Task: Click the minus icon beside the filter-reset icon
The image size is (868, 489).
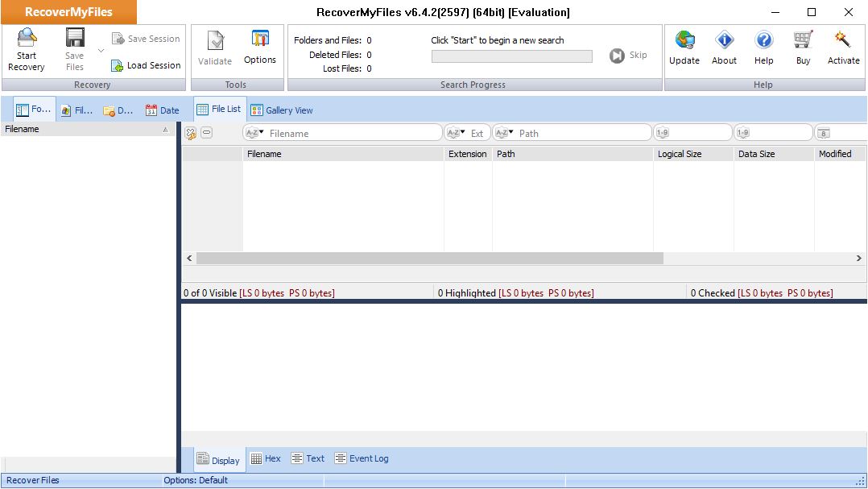Action: pos(206,132)
